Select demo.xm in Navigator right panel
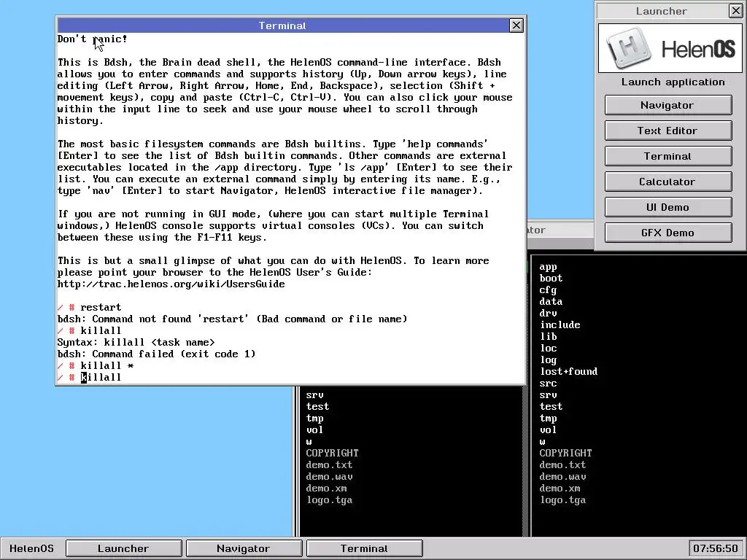Screen dimensions: 747x560 560,488
